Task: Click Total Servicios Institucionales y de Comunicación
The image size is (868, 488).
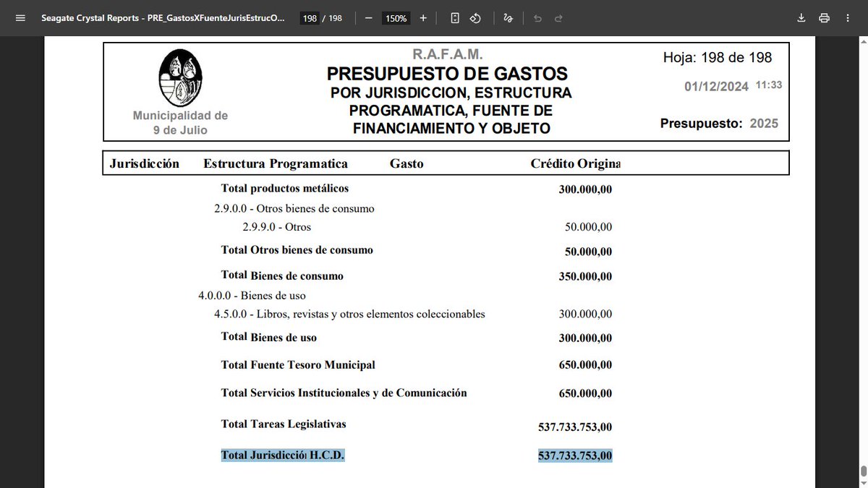Action: click(x=344, y=393)
